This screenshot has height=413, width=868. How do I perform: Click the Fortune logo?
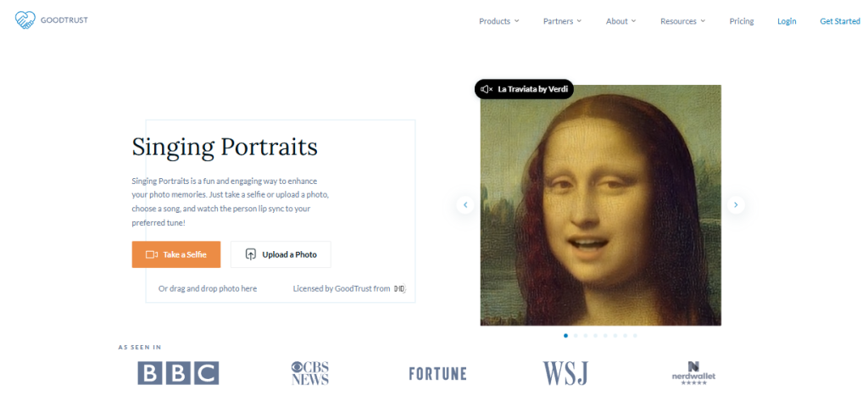tap(438, 374)
